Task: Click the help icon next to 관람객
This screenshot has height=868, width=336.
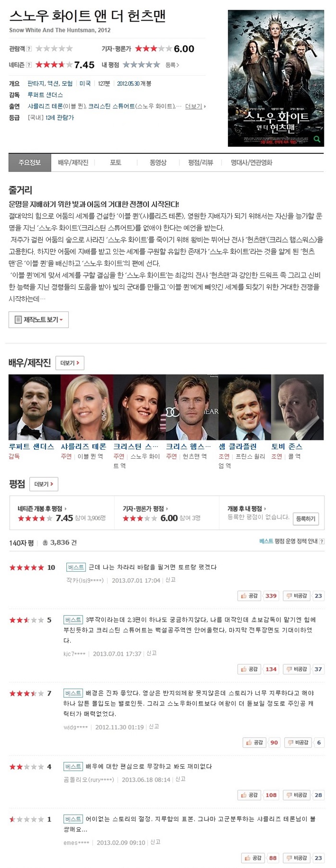Action: (29, 49)
